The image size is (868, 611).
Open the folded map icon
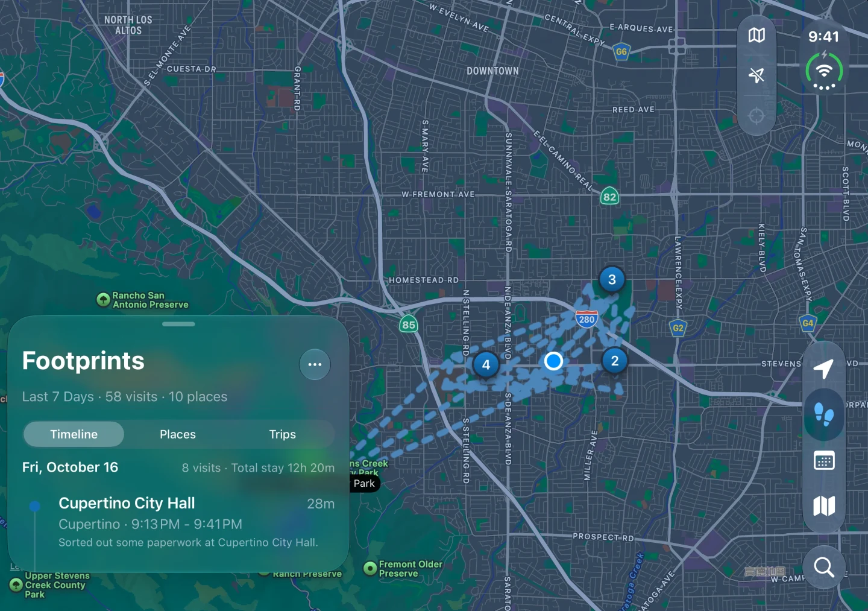[823, 505]
